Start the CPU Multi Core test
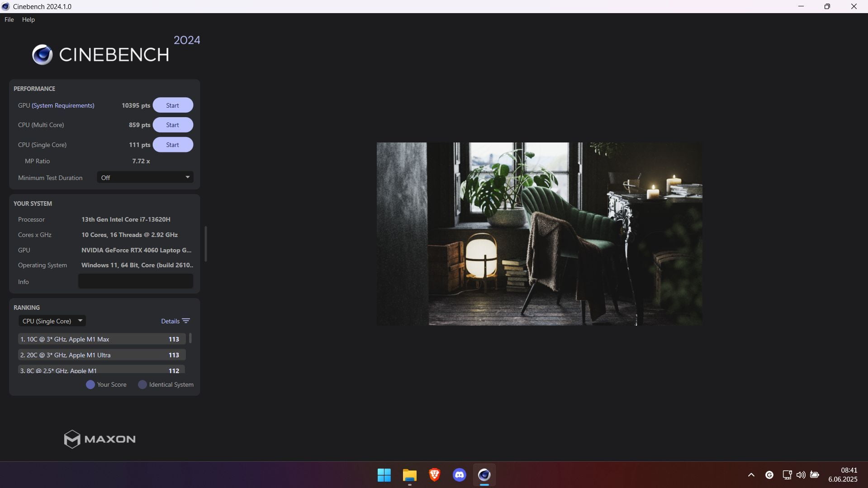This screenshot has height=488, width=868. tap(173, 125)
